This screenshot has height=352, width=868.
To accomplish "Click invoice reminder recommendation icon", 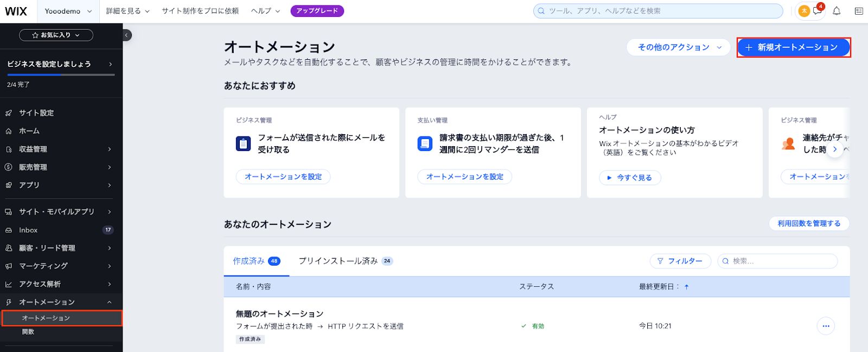I will tap(425, 144).
